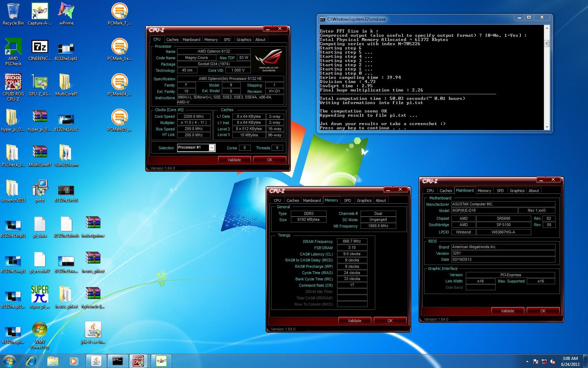
Task: Open the CINEBENCH 7z archive icon
Action: pos(40,49)
